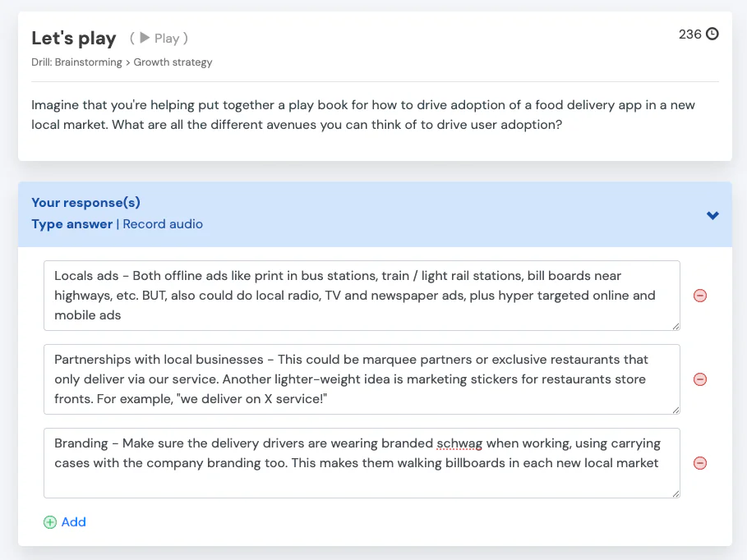Click the Drill: Brainstorming breadcrumb

(x=76, y=62)
